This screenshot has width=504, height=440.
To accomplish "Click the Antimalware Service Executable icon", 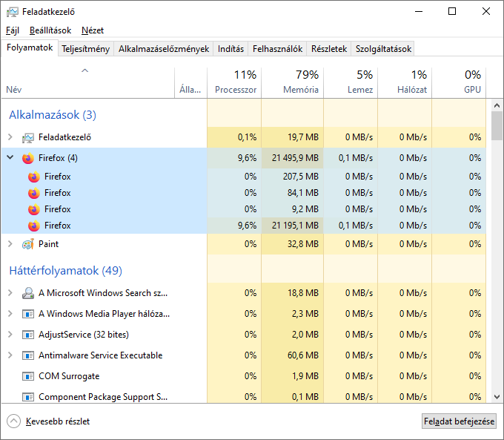I will (x=28, y=355).
